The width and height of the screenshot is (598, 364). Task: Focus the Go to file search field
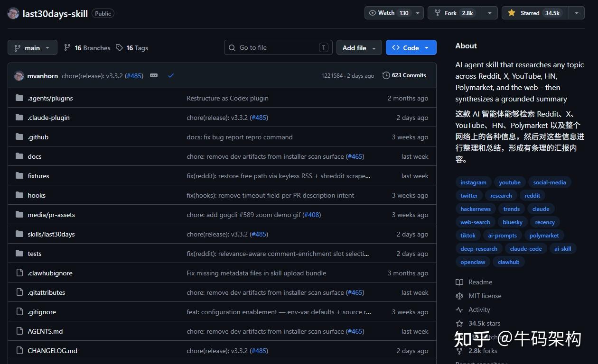278,47
